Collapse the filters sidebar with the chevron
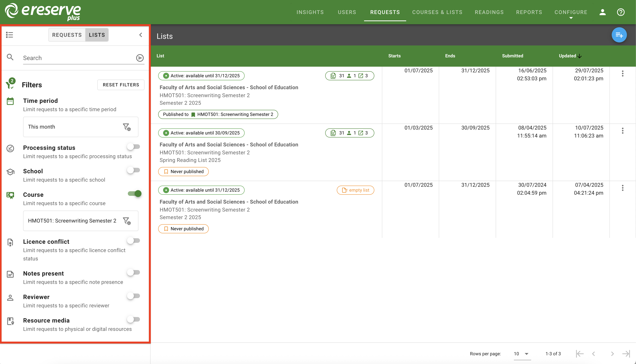 (140, 35)
